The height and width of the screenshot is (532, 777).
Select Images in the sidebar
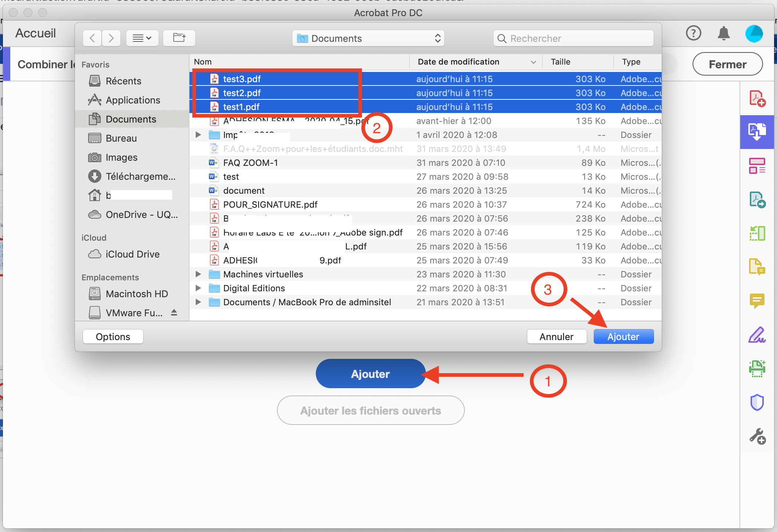132,157
